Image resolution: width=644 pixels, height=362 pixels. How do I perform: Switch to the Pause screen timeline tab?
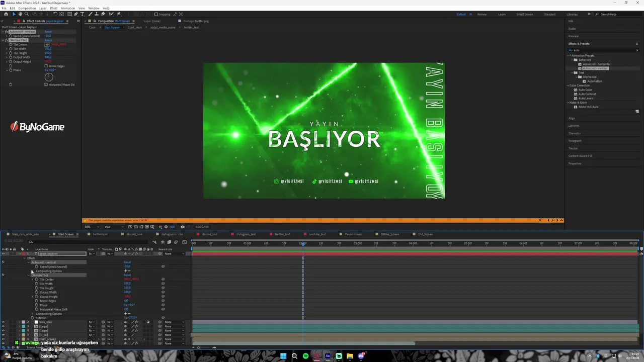click(x=353, y=234)
